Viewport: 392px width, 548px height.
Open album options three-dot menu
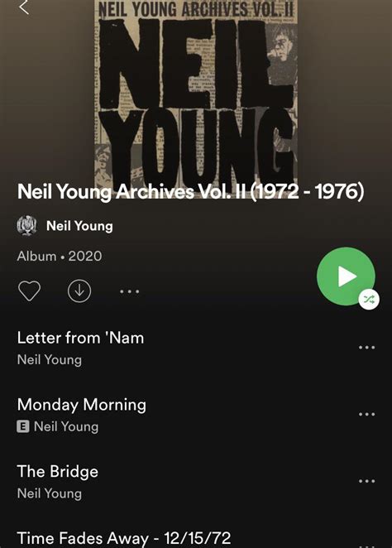(130, 291)
